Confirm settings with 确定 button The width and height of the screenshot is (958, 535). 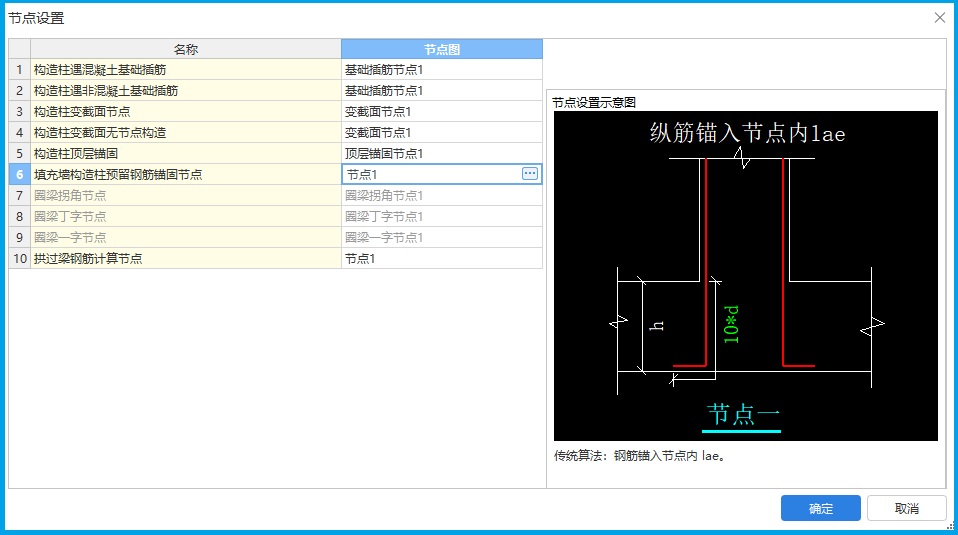(821, 508)
